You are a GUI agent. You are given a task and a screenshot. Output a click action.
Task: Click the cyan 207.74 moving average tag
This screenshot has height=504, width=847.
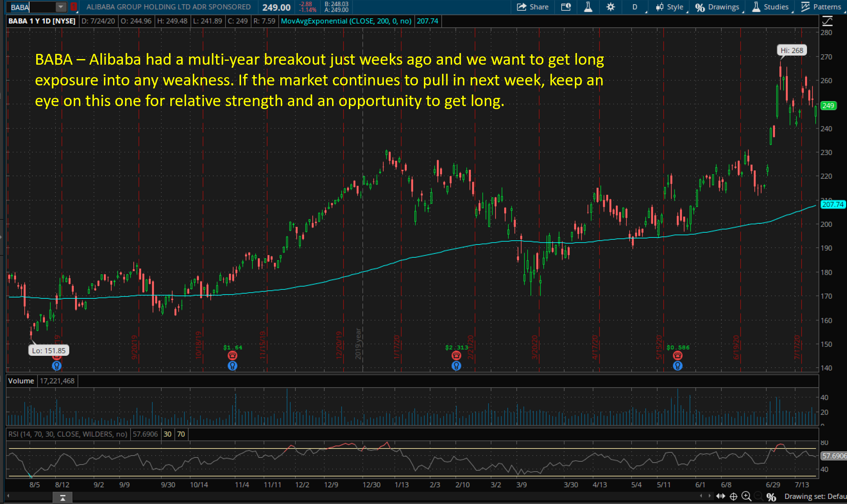pyautogui.click(x=833, y=204)
